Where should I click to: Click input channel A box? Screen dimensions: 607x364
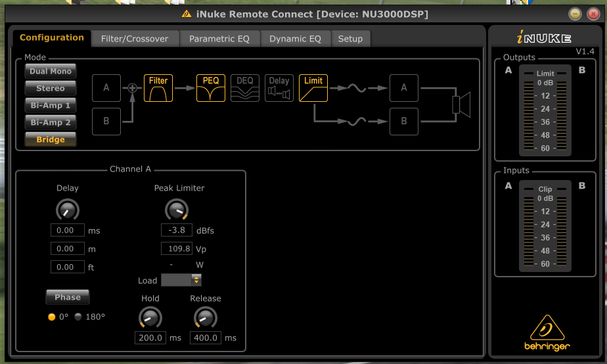coord(106,88)
